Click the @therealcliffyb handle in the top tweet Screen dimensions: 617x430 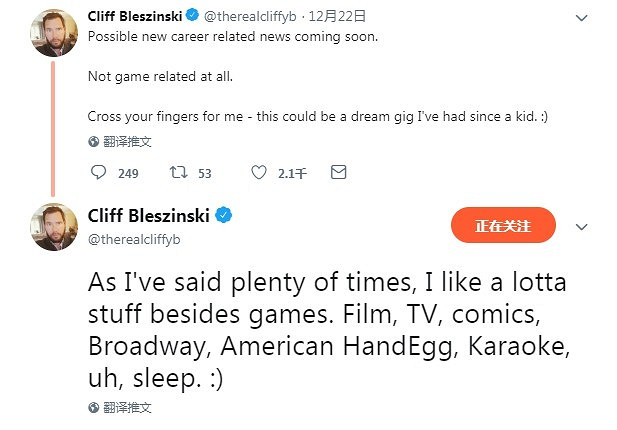[250, 17]
